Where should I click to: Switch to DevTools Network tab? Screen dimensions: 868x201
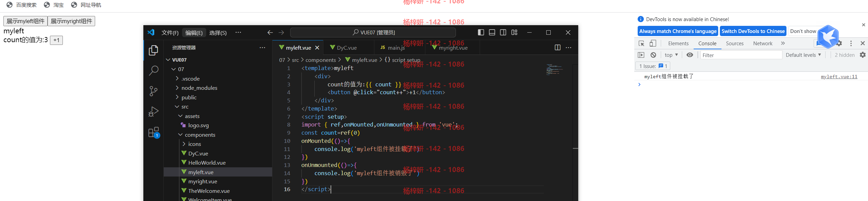click(x=763, y=43)
